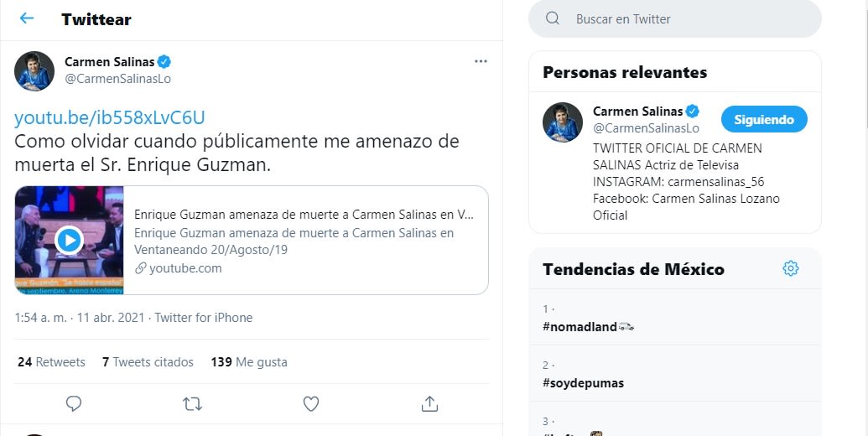Select the #nomadland trending topic

[x=580, y=326]
